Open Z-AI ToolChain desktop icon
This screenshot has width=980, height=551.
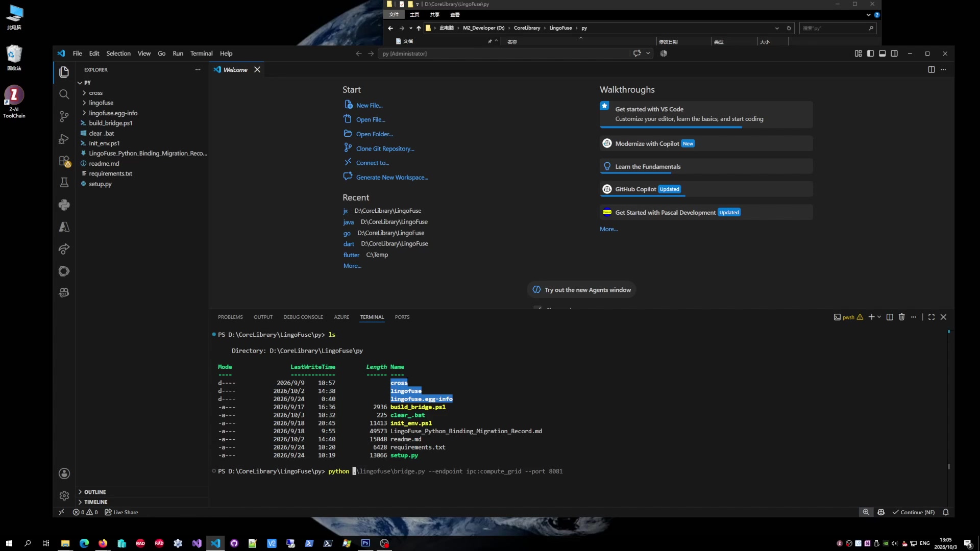(x=14, y=102)
